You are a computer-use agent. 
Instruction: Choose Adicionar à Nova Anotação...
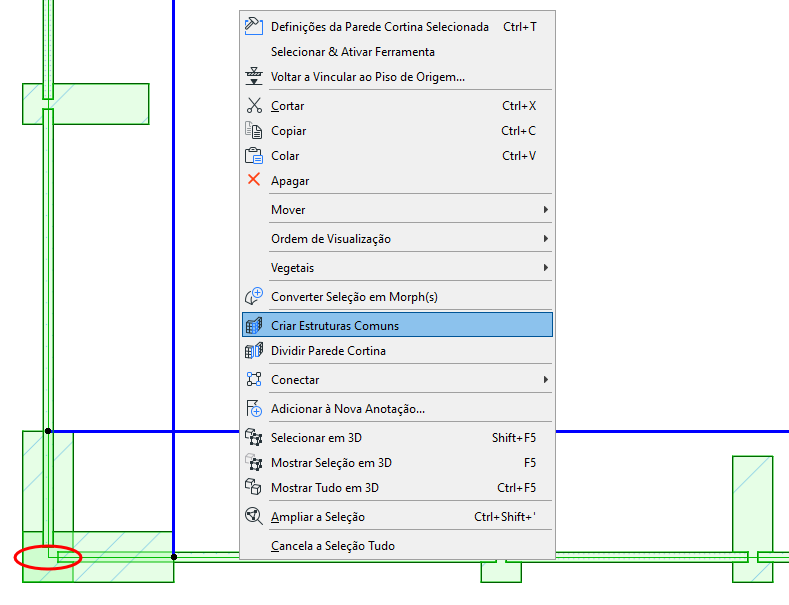click(397, 409)
